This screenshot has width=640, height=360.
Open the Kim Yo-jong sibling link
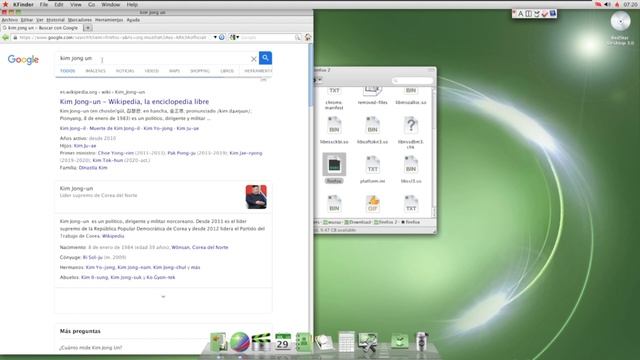100,267
